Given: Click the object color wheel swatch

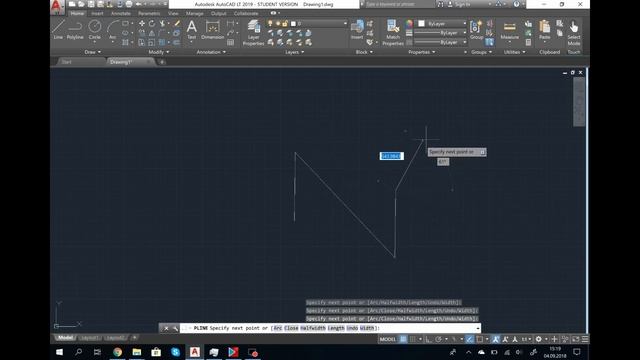Looking at the screenshot, I should (409, 24).
